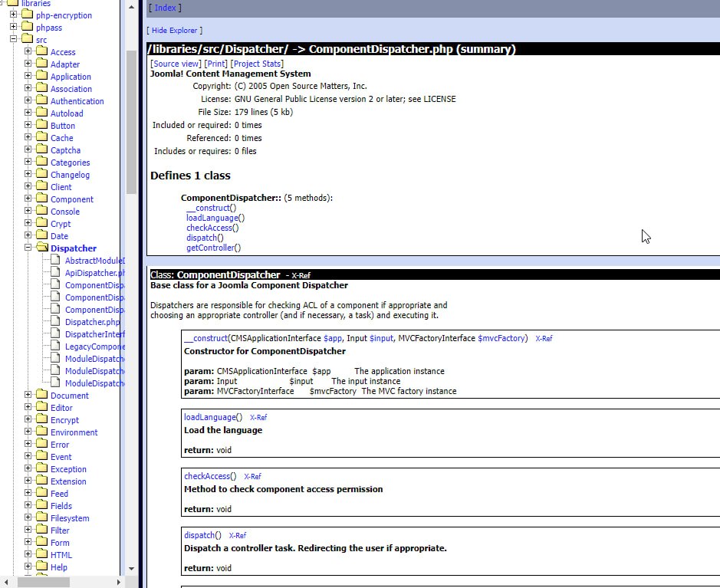720x588 pixels.
Task: Click the Changelog folder icon
Action: [x=41, y=174]
